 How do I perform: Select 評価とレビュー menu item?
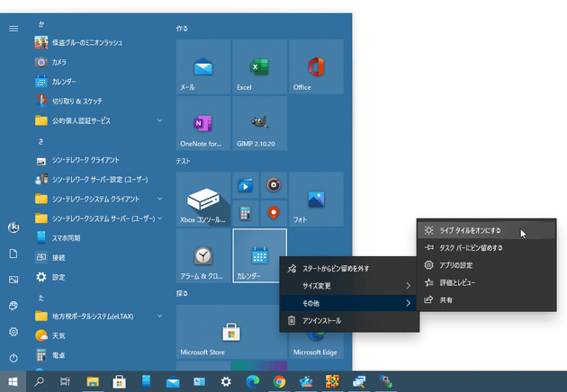coord(486,282)
